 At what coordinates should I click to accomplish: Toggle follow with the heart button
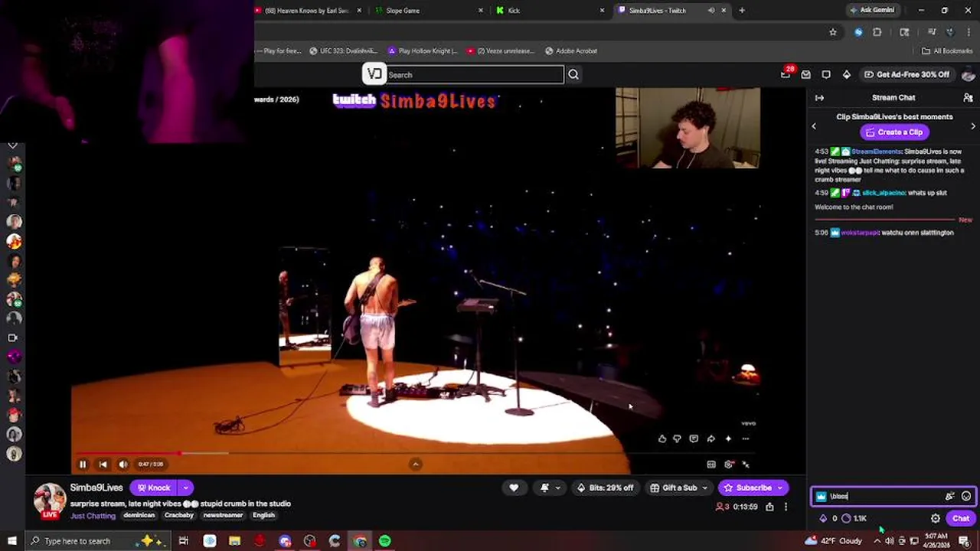[x=514, y=487]
